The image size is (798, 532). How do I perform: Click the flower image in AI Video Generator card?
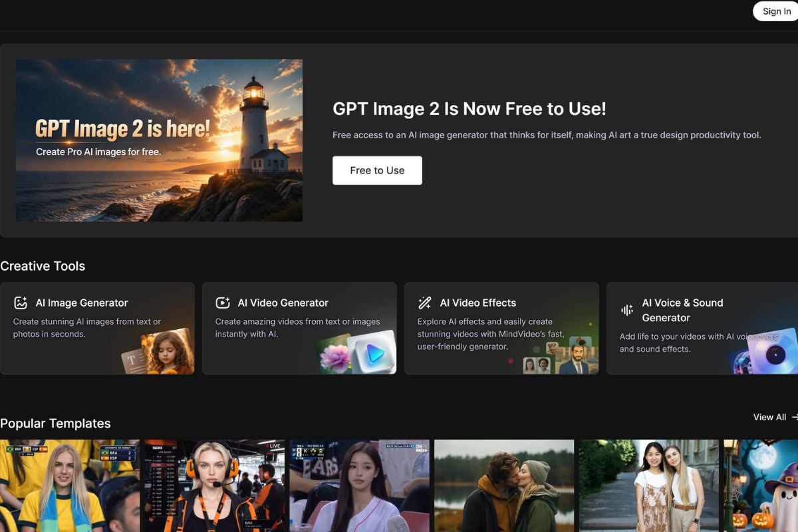click(x=334, y=356)
